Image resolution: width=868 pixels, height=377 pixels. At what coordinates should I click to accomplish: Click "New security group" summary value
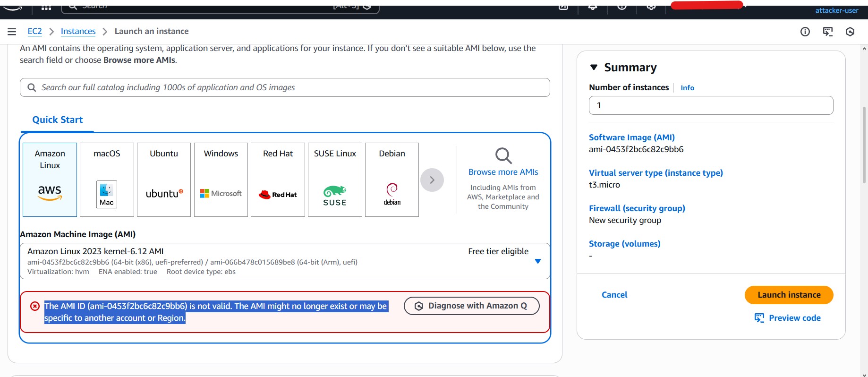click(x=625, y=220)
